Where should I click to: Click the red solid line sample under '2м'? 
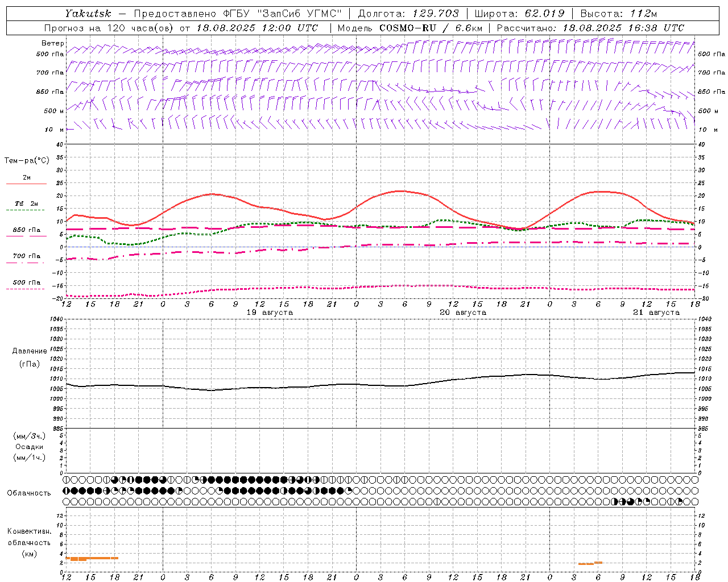tap(26, 184)
